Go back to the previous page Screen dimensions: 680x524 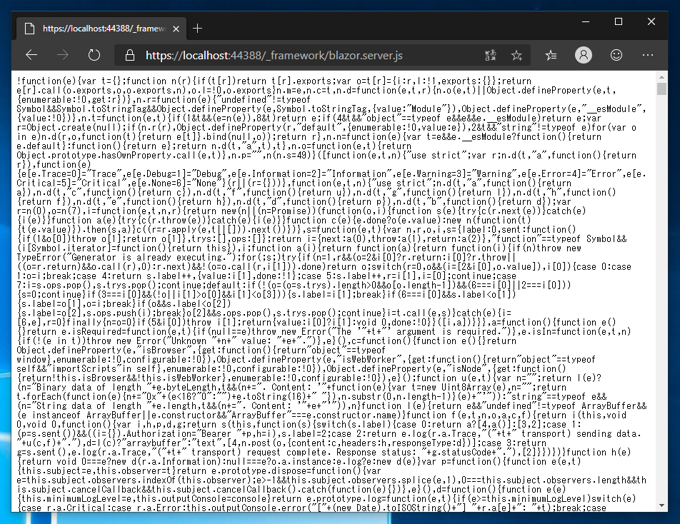[32, 55]
